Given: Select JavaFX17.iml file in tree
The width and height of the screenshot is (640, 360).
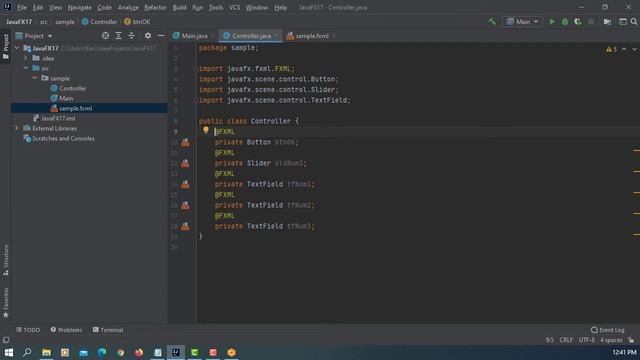Looking at the screenshot, I should [x=58, y=118].
